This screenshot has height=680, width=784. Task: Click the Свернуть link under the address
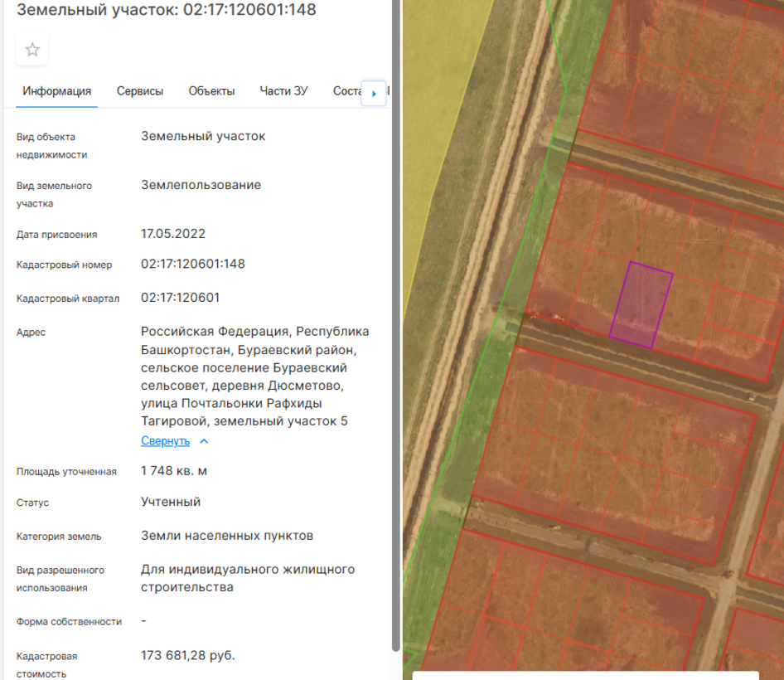tap(165, 441)
